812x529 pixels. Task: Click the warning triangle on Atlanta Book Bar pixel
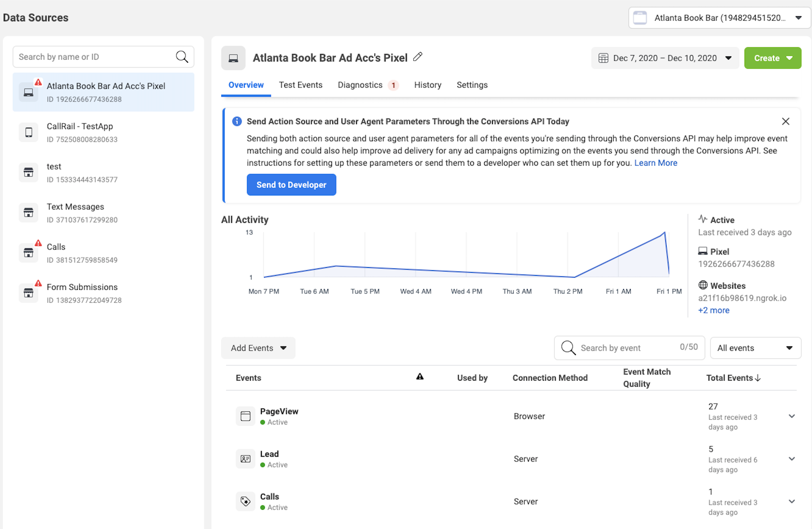coord(38,82)
